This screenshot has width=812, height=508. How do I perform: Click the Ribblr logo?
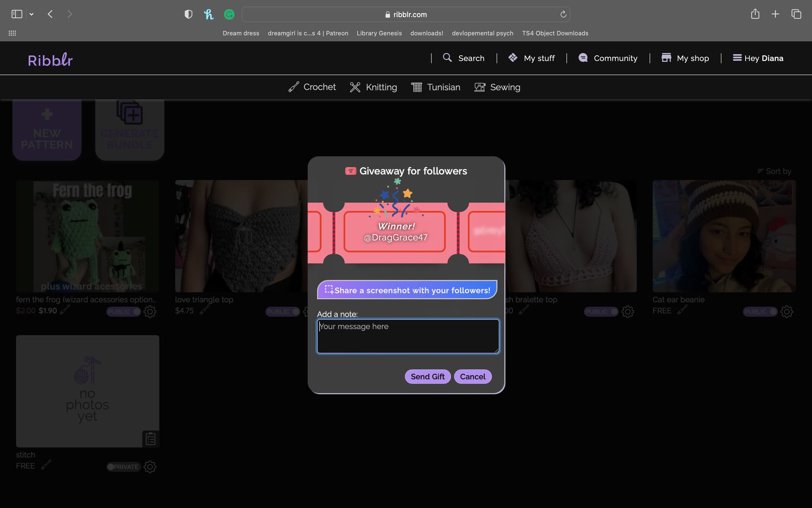pyautogui.click(x=50, y=60)
